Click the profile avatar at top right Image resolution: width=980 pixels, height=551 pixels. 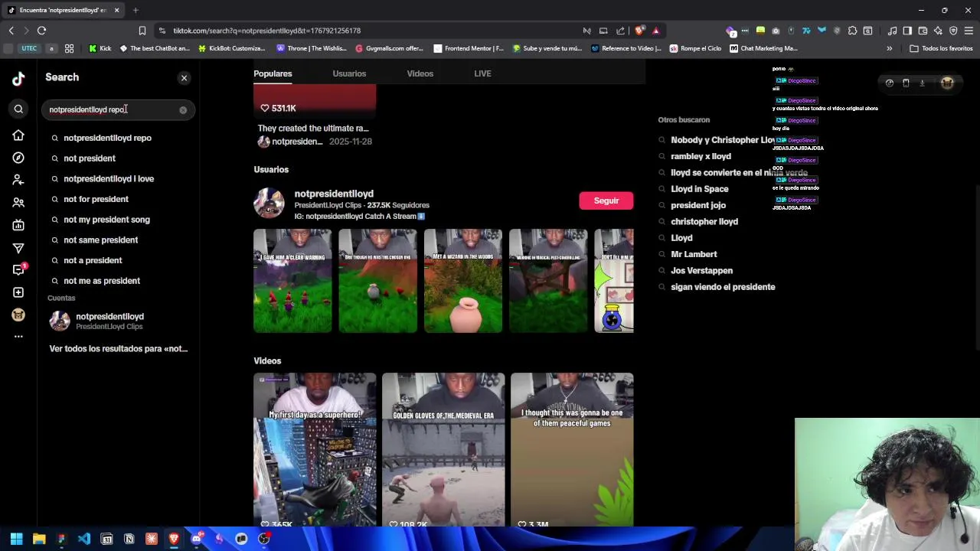click(947, 83)
